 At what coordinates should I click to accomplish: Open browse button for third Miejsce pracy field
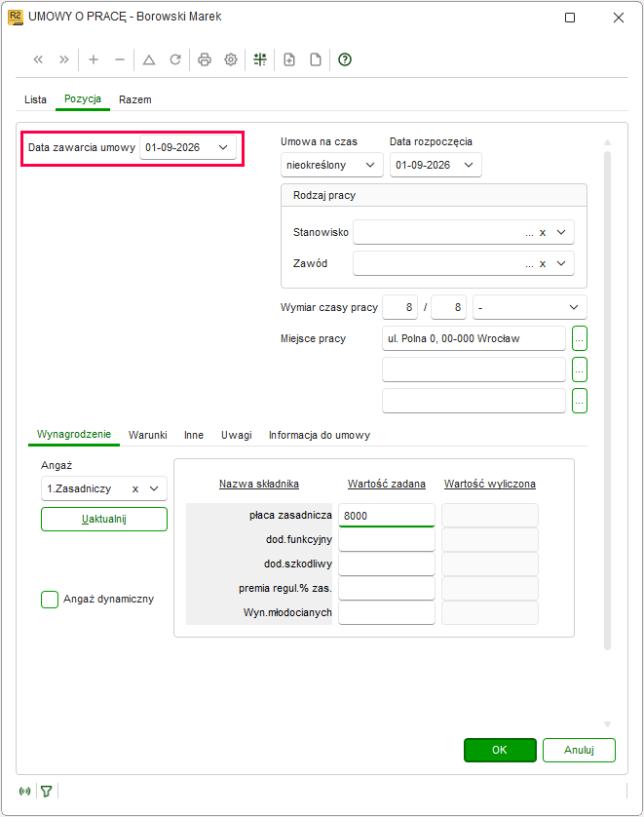coord(580,402)
